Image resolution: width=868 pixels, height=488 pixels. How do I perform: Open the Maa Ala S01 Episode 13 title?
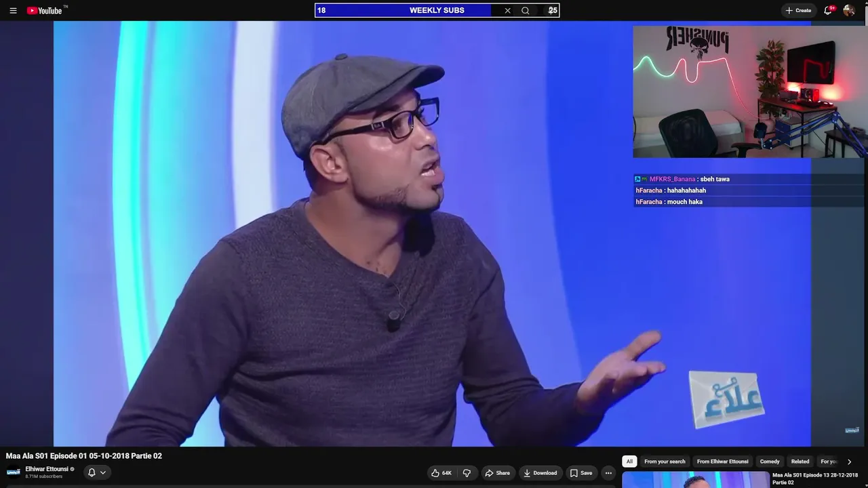pyautogui.click(x=815, y=479)
